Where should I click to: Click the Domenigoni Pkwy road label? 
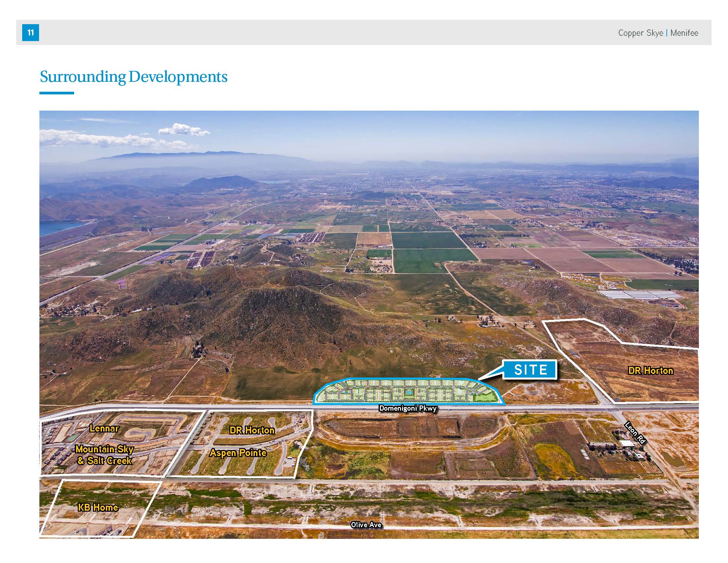pyautogui.click(x=407, y=409)
